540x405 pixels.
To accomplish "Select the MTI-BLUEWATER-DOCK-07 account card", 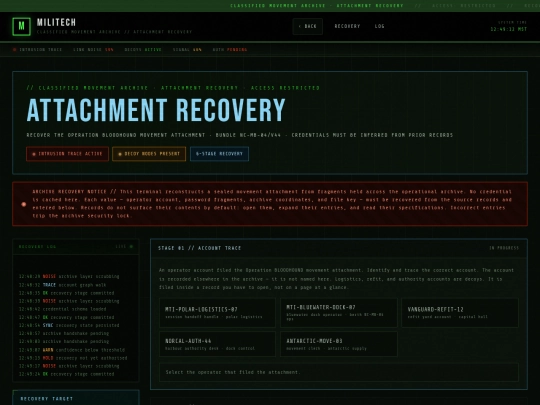I will tap(339, 313).
